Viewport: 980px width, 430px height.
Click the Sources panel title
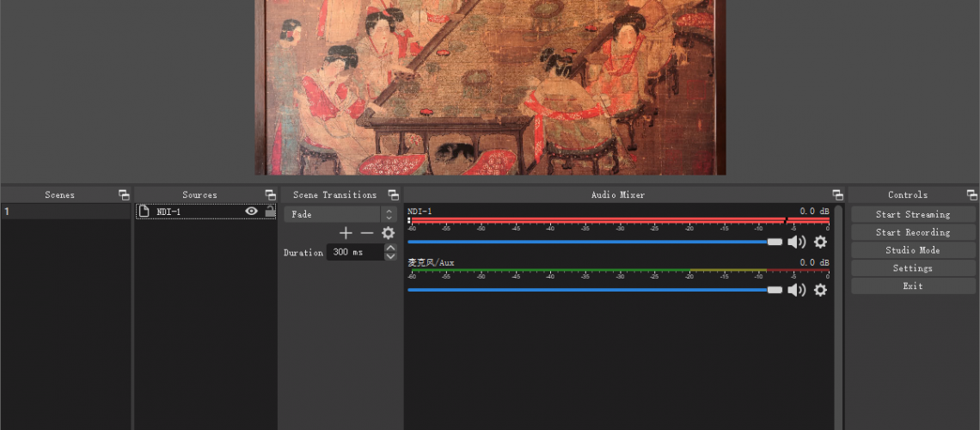199,195
